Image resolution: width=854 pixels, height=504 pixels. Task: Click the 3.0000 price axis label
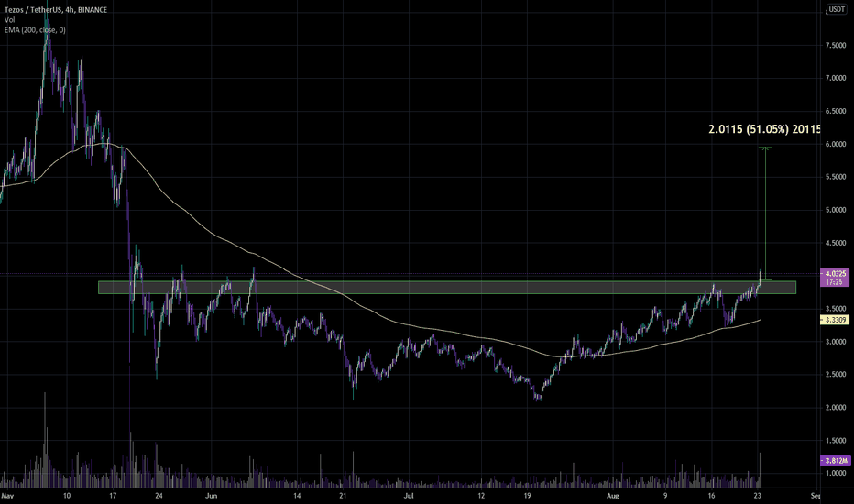point(836,342)
